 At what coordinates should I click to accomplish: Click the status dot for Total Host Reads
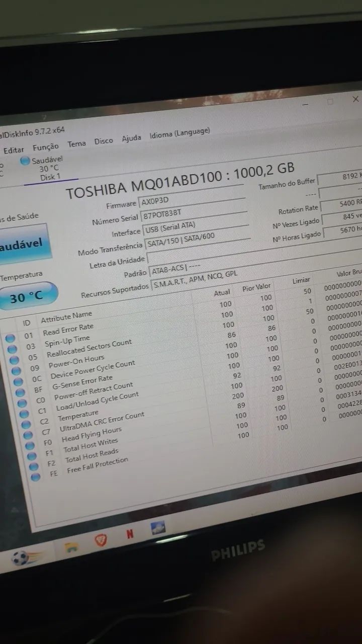(x=34, y=466)
